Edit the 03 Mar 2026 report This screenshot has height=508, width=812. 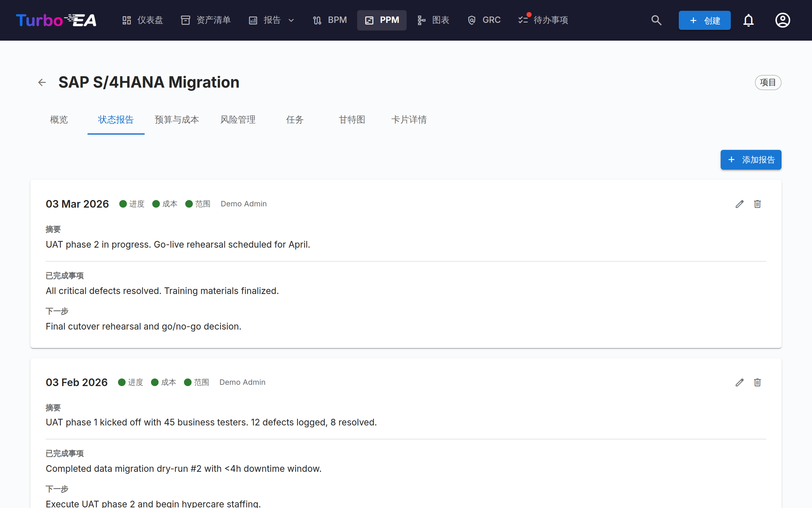click(740, 204)
